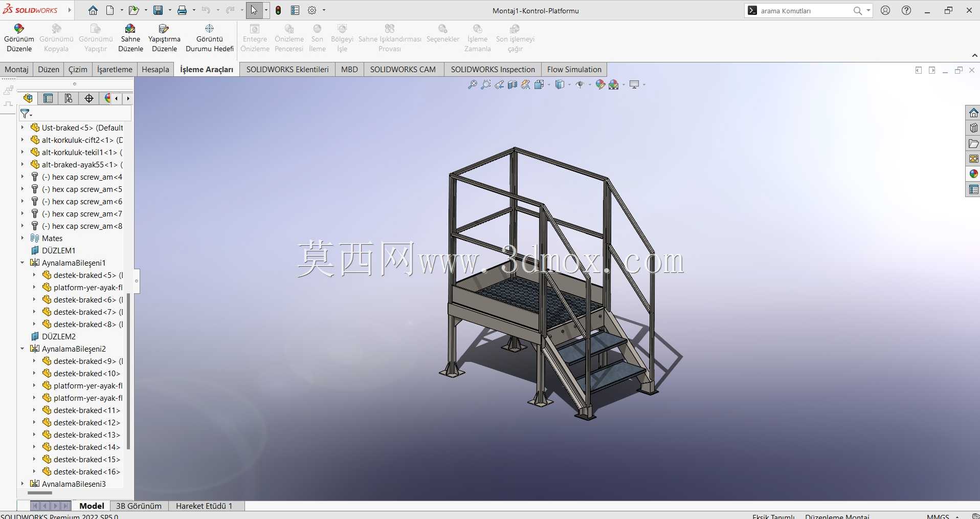The height and width of the screenshot is (519, 980).
Task: Open search box dropdown arrow
Action: click(868, 10)
